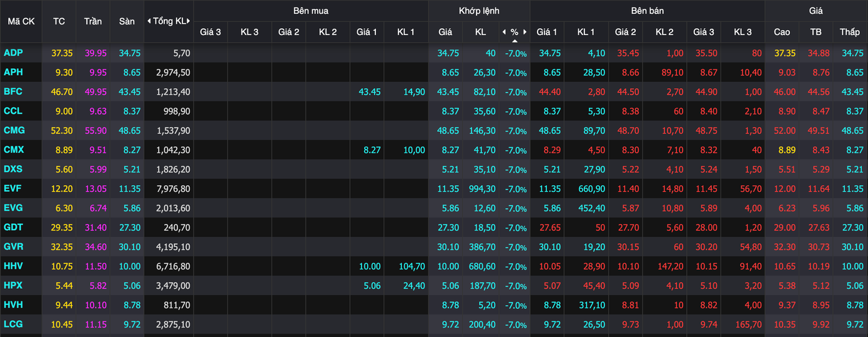Click right arrow beside Tổng KL header

(189, 21)
